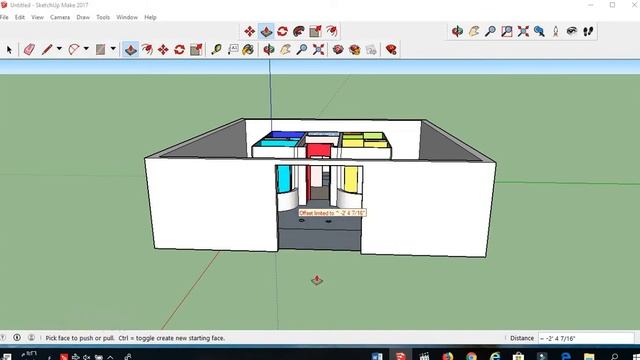Pick the Select arrow tool

pyautogui.click(x=9, y=50)
